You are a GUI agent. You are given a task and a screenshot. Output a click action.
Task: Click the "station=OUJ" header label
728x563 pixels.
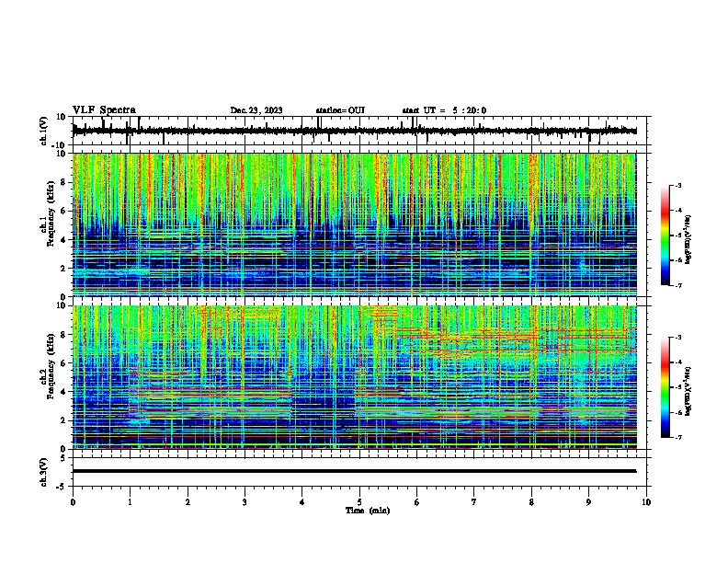(x=340, y=110)
